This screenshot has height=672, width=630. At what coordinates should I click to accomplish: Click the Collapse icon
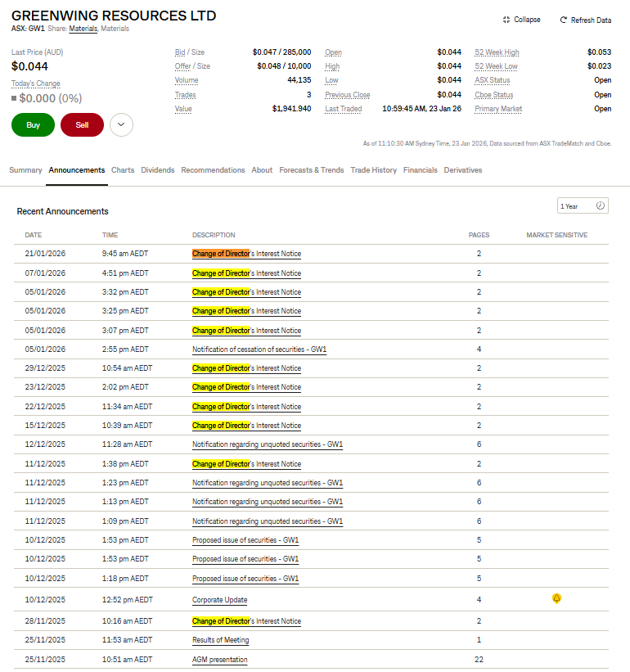click(x=506, y=20)
